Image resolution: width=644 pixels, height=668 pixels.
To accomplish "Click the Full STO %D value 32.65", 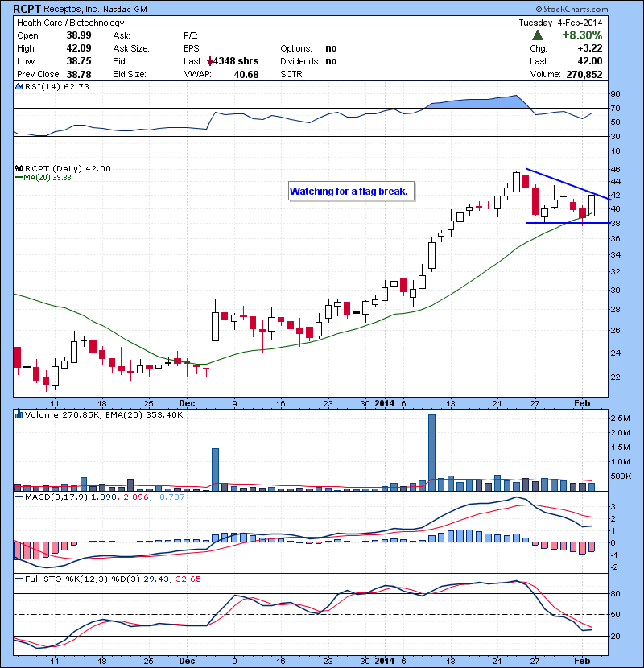I will [188, 579].
